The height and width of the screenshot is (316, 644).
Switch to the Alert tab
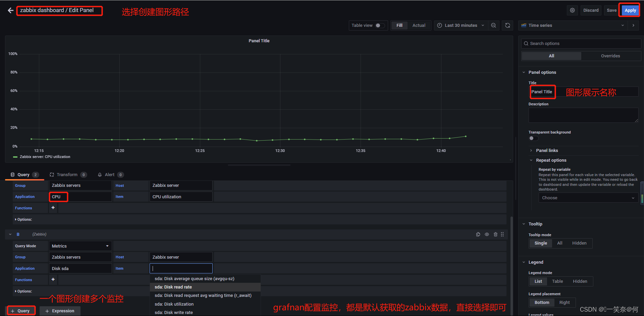pos(111,175)
